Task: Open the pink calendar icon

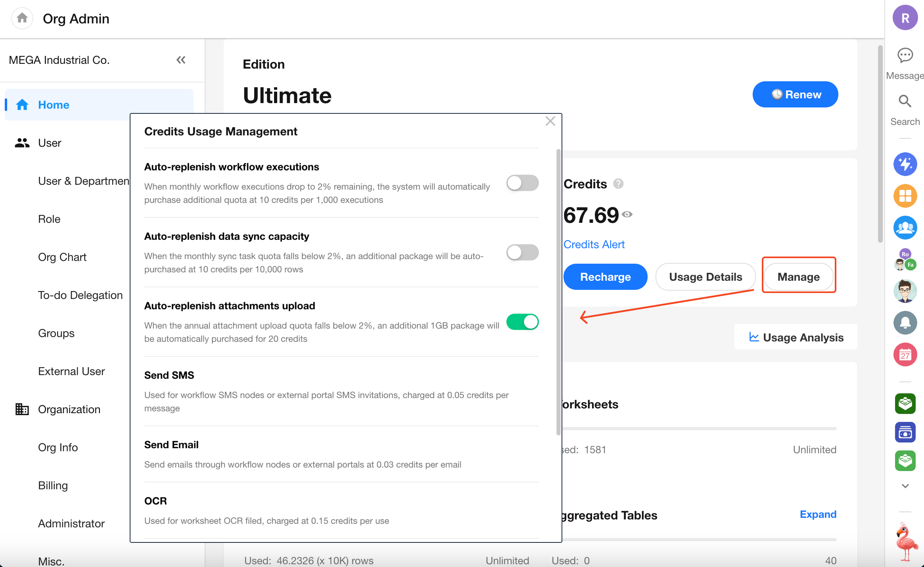Action: tap(905, 354)
